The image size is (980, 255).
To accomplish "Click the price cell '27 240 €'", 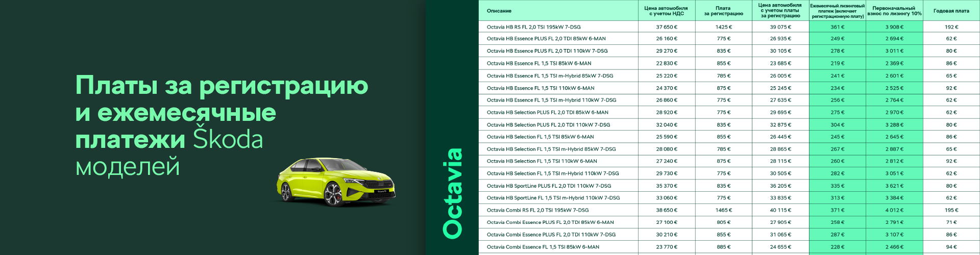I will click(x=667, y=161).
